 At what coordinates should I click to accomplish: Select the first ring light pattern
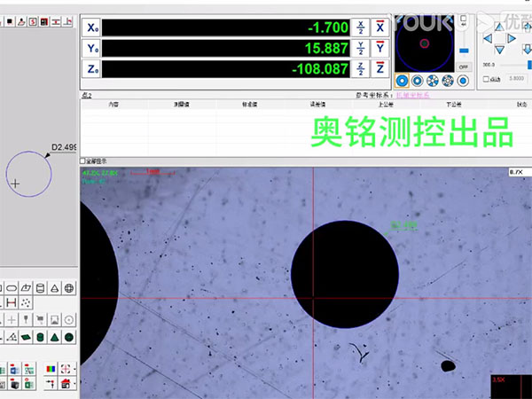click(x=402, y=80)
